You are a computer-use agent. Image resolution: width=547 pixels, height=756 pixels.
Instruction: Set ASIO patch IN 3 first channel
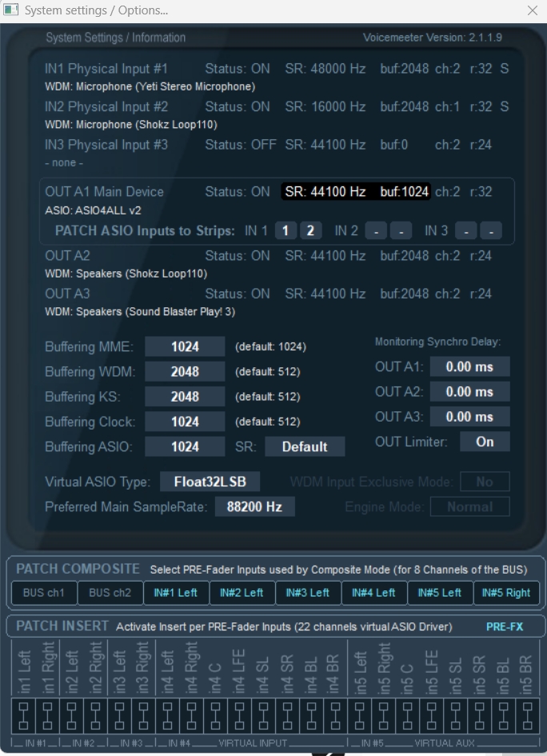466,231
